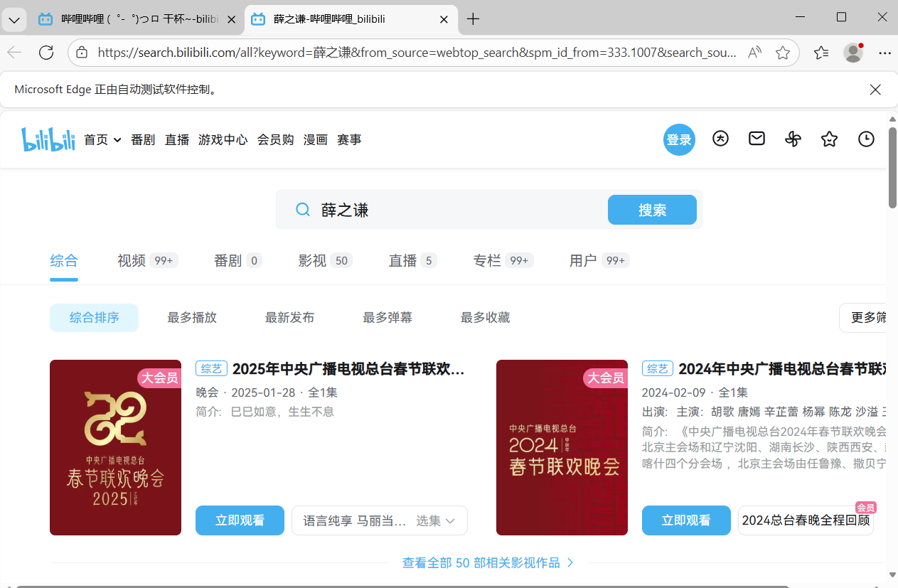Focus the browser address bar URL

pos(416,53)
